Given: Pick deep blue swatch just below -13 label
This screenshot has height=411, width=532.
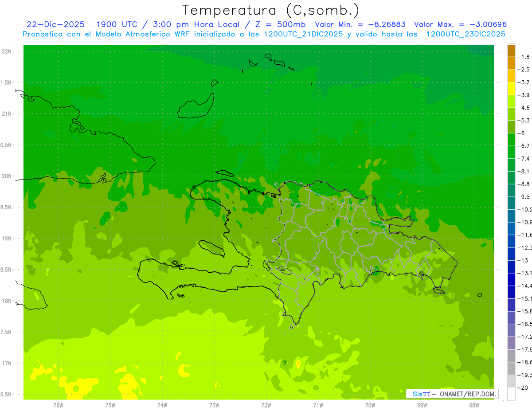Looking at the screenshot, I should (x=511, y=266).
